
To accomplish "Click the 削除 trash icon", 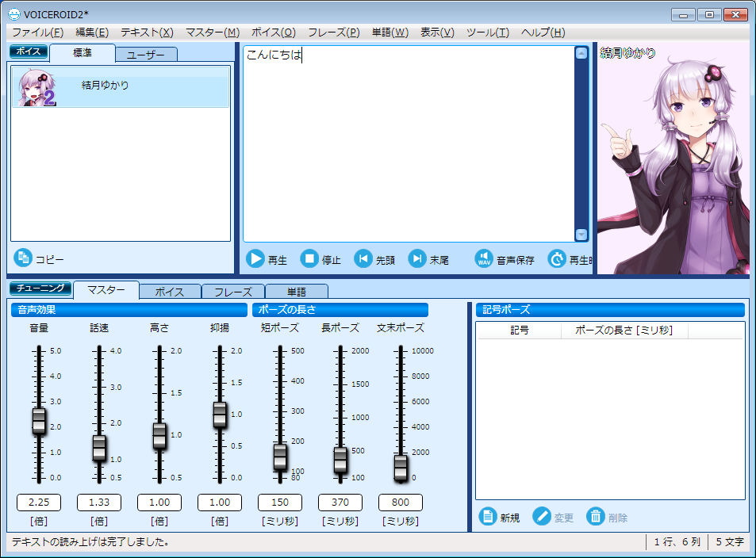I will point(596,516).
